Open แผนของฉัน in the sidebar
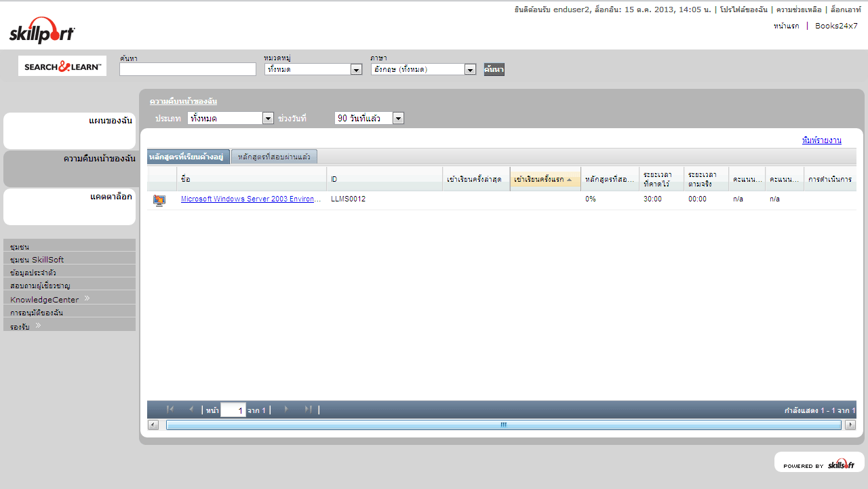This screenshot has height=489, width=868. coord(69,131)
